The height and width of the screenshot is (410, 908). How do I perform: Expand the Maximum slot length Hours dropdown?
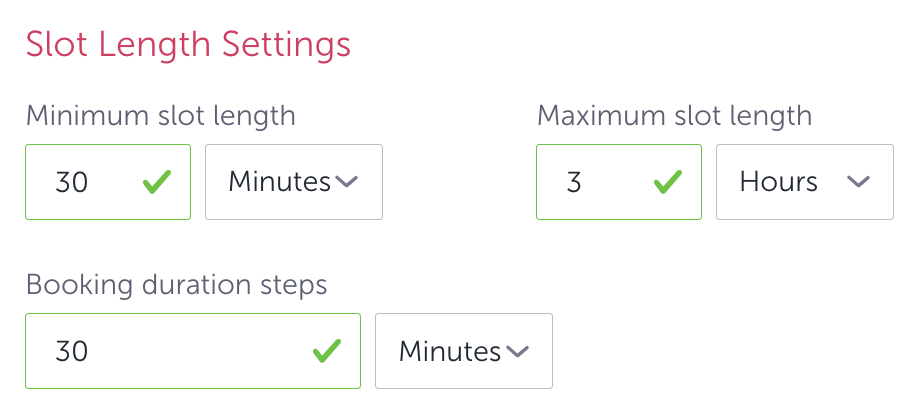(804, 182)
